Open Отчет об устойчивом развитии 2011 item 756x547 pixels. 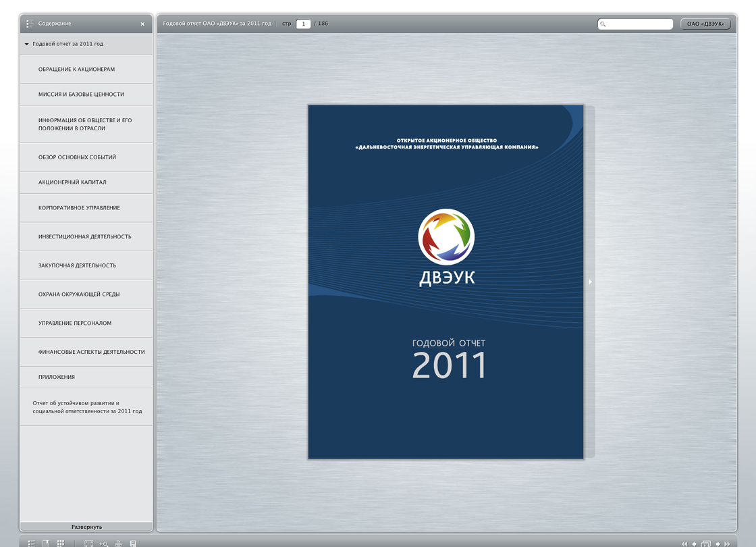(86, 407)
